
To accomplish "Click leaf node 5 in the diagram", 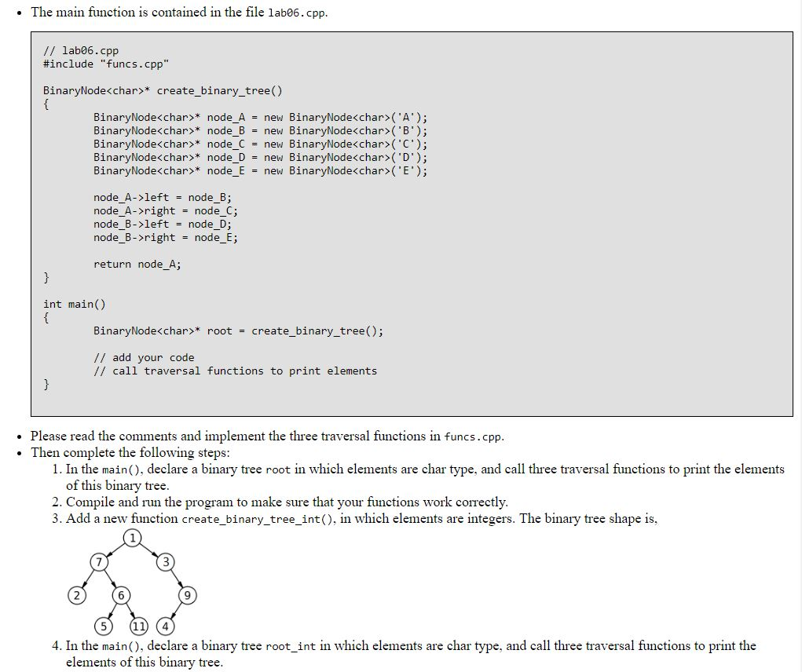I will [x=103, y=626].
